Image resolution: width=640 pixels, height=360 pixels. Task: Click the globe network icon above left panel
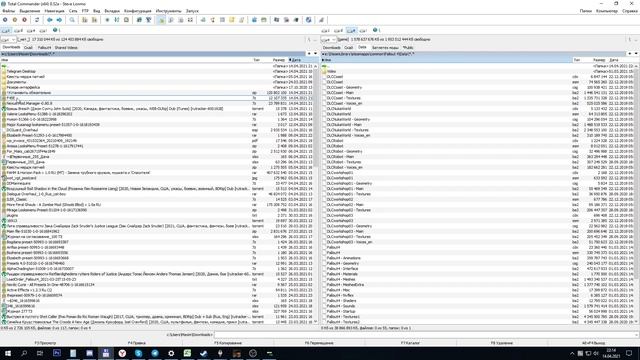click(55, 30)
